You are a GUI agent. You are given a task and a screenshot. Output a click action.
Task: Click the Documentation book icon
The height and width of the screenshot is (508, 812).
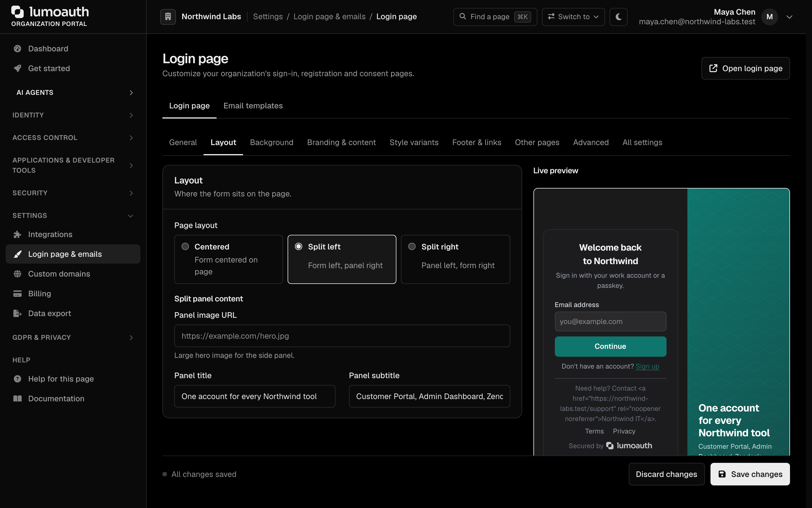coord(17,398)
